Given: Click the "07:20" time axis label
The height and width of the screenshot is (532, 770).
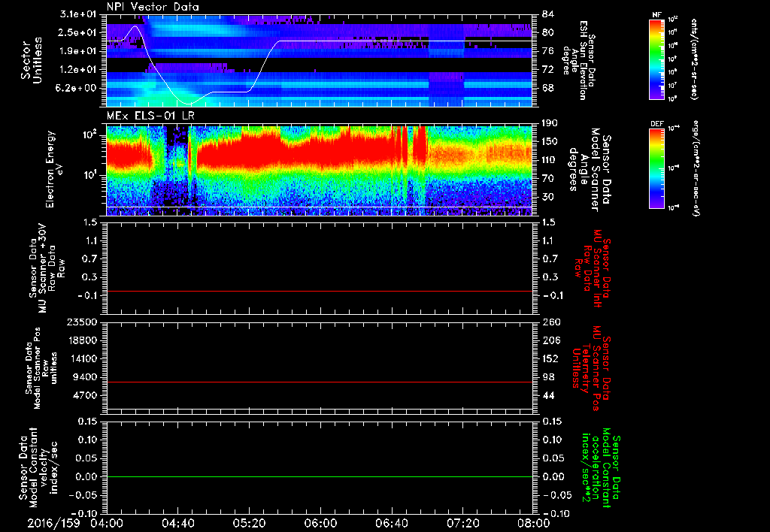Looking at the screenshot, I should 462,523.
